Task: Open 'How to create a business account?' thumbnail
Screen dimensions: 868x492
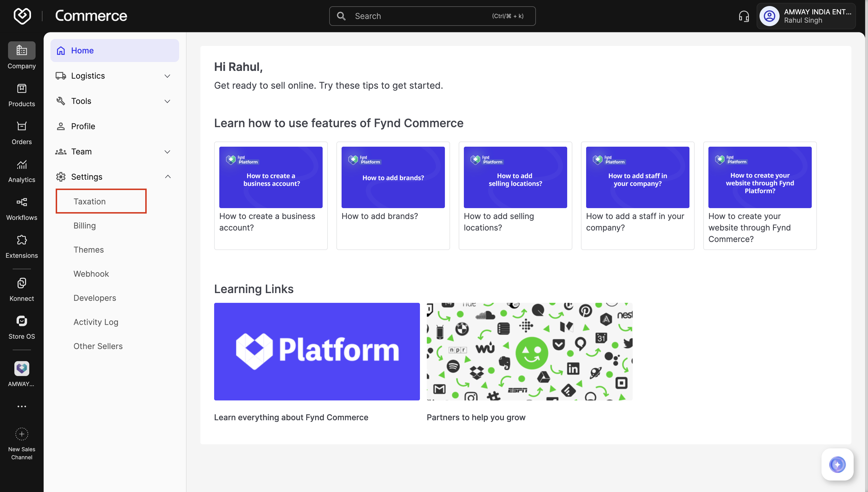Action: (x=271, y=177)
